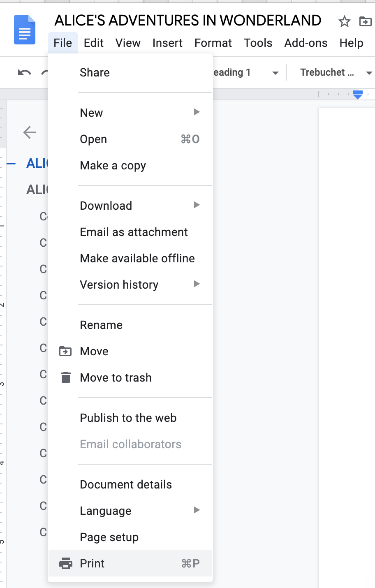Star this document
The image size is (375, 588).
coord(345,22)
